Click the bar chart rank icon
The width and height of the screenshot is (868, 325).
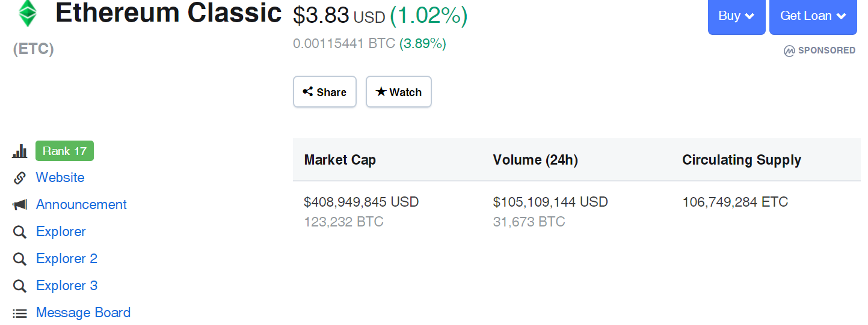coord(20,151)
